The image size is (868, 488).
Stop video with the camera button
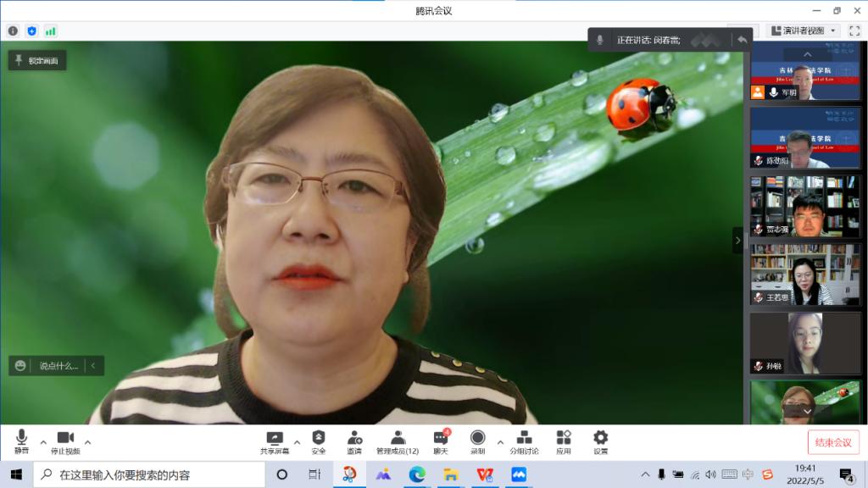tap(65, 439)
